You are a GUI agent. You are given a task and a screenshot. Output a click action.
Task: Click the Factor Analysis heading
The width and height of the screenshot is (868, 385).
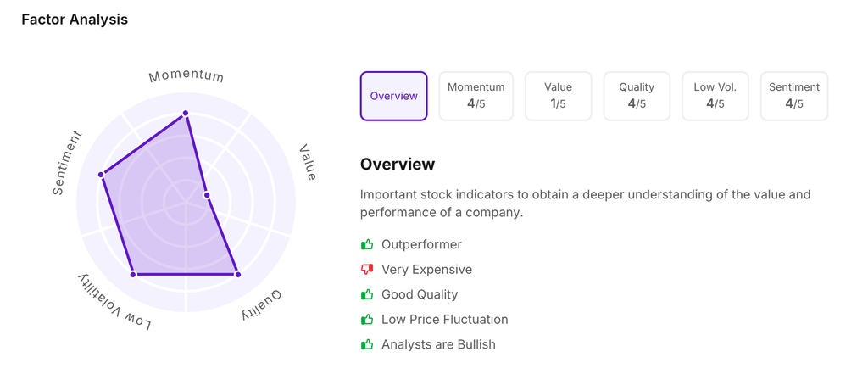click(x=75, y=20)
